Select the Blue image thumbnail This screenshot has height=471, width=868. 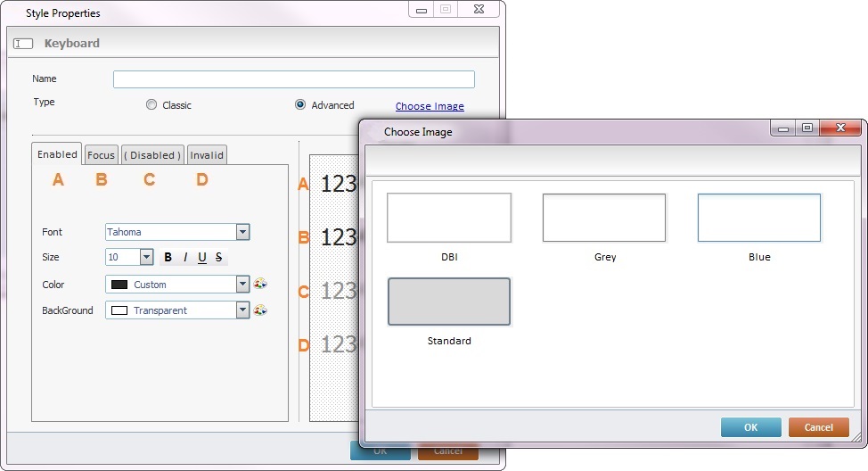tap(759, 218)
